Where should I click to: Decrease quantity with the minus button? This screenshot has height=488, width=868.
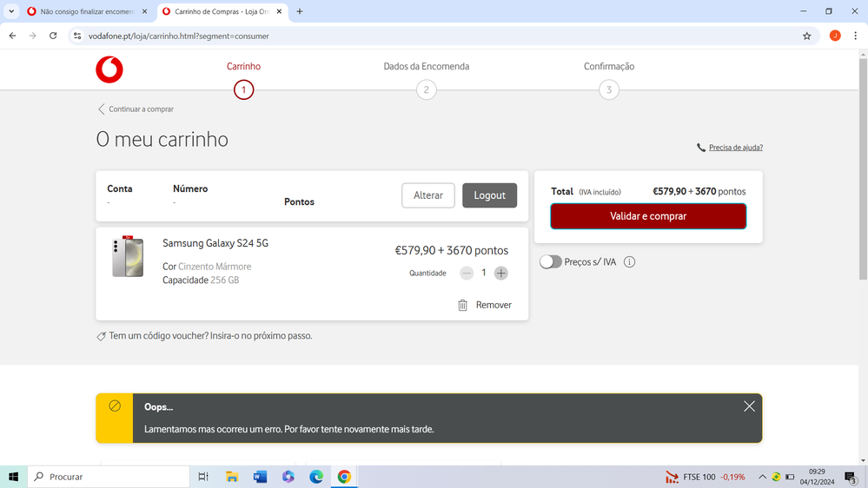click(x=467, y=274)
